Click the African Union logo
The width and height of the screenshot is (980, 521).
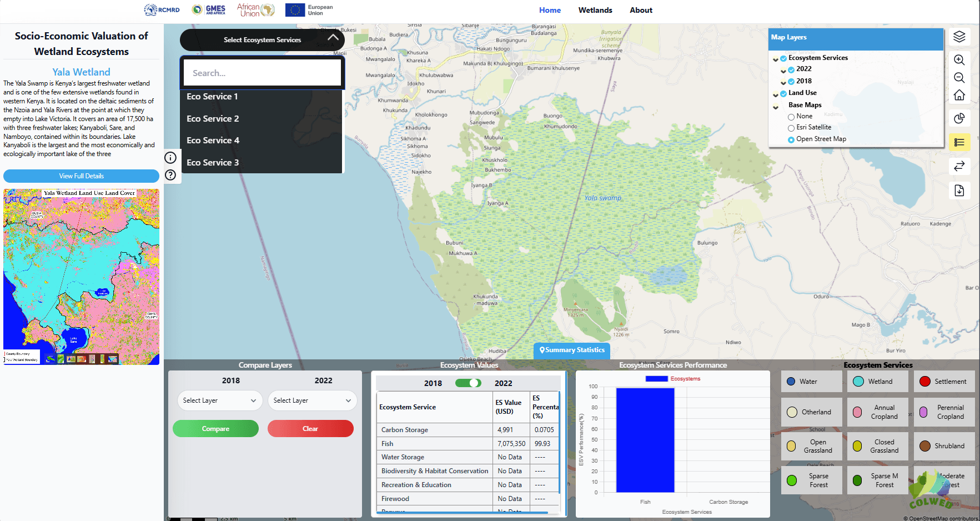click(x=255, y=9)
